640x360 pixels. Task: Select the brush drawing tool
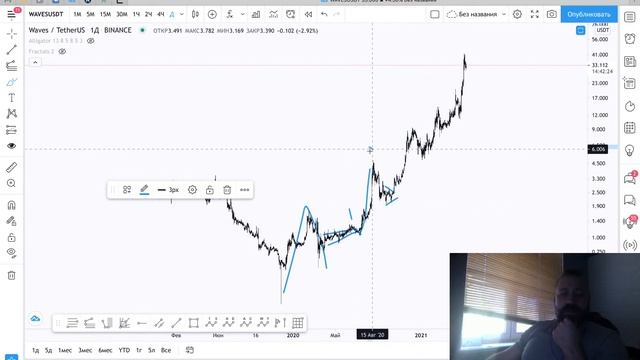11,82
